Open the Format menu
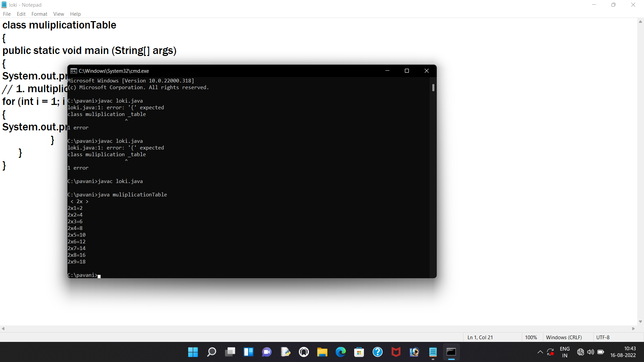 39,14
